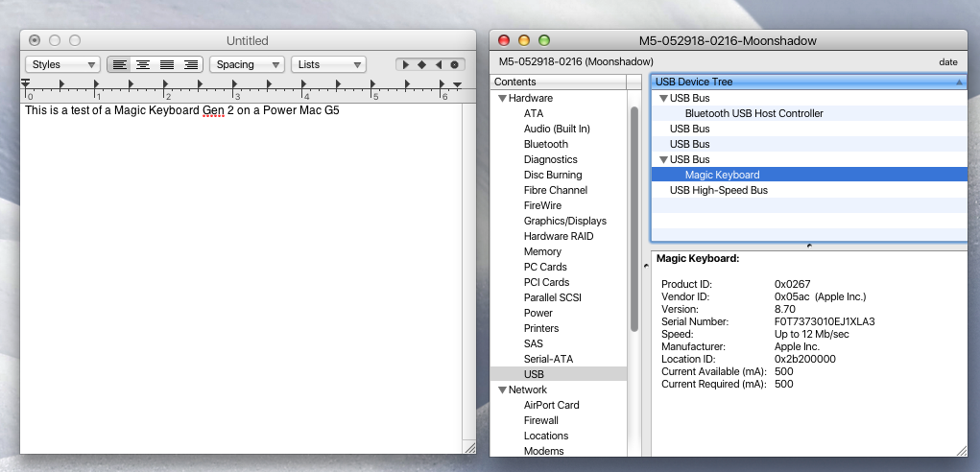Viewport: 980px width, 472px height.
Task: Select the left tab stop marker icon
Action: tap(406, 64)
